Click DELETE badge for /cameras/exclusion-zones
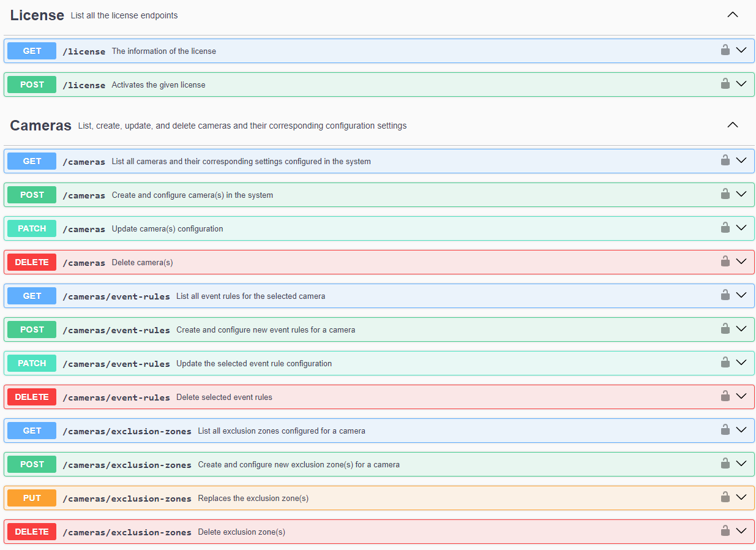Image resolution: width=756 pixels, height=550 pixels. coord(32,532)
